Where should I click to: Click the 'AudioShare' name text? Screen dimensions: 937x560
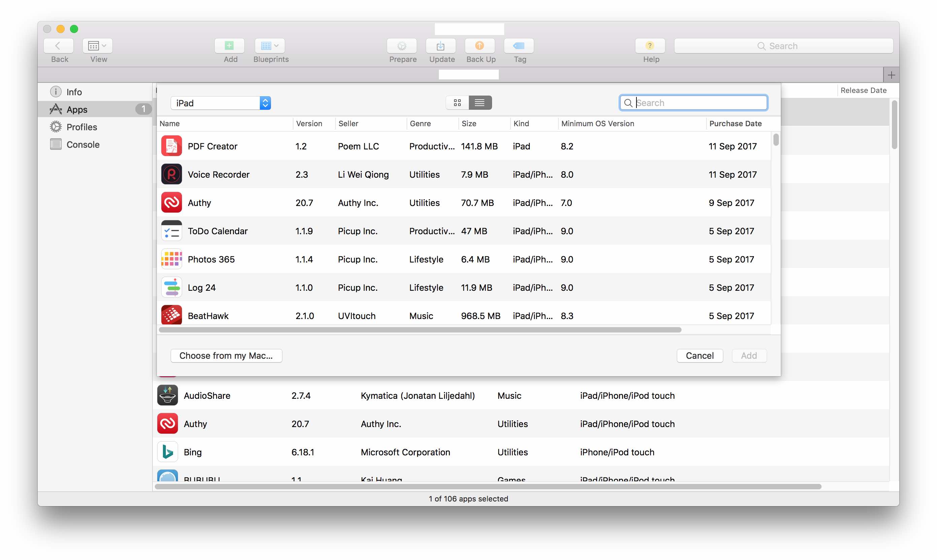click(207, 395)
